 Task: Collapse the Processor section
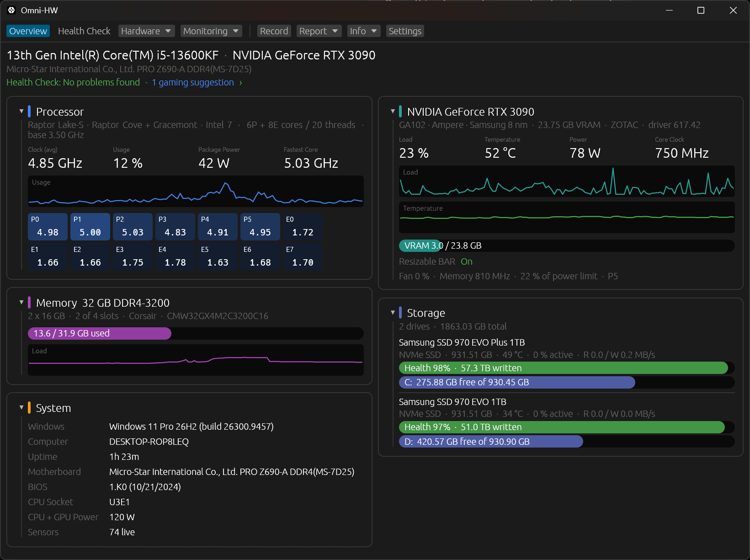[21, 111]
